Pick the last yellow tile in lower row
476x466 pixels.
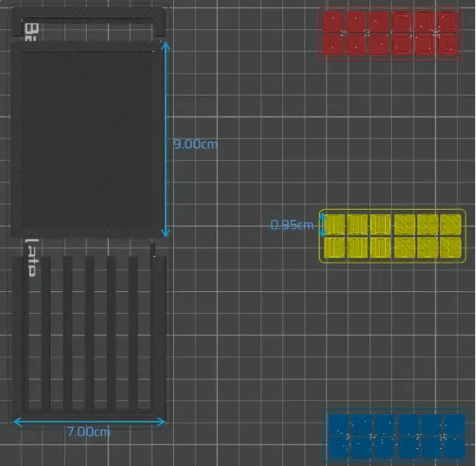click(451, 247)
